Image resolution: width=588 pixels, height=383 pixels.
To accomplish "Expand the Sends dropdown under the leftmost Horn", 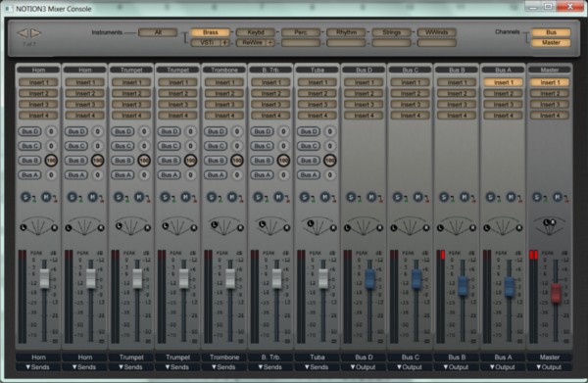I will (x=38, y=367).
